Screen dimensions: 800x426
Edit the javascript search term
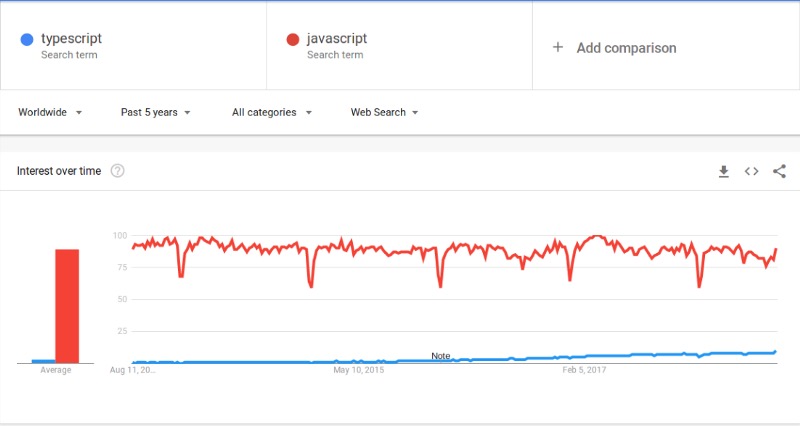point(337,38)
